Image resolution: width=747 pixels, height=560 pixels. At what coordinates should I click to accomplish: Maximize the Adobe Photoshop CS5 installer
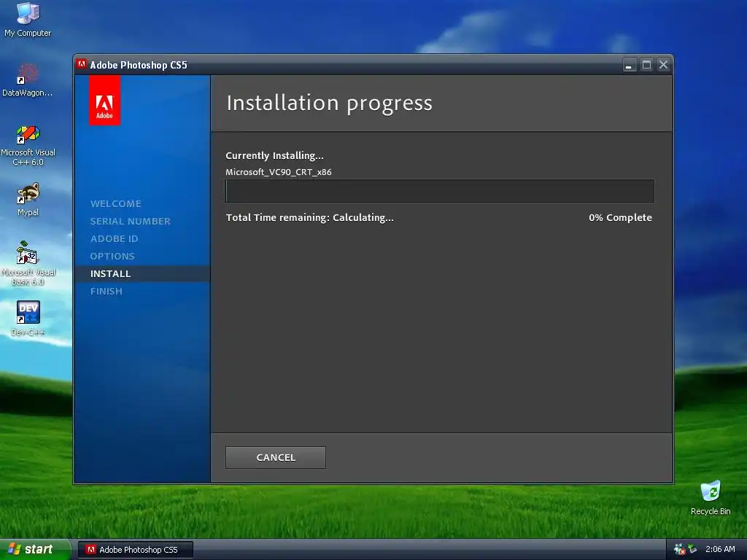coord(646,65)
